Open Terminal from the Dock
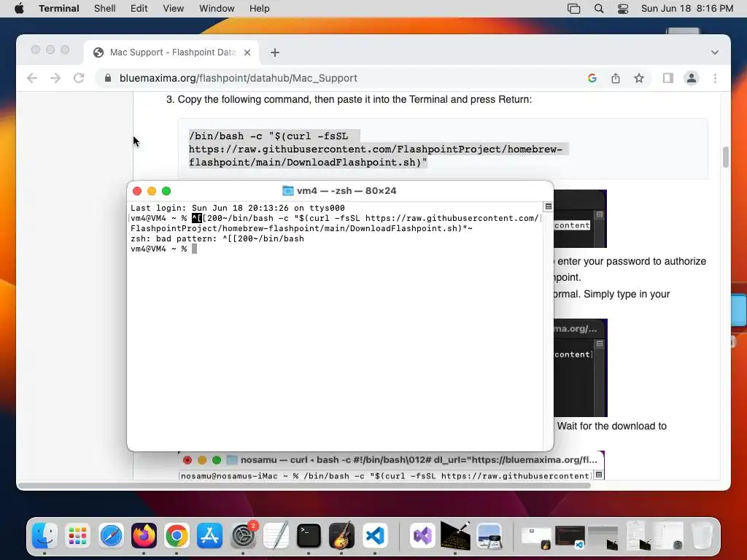The image size is (747, 560). click(x=309, y=536)
